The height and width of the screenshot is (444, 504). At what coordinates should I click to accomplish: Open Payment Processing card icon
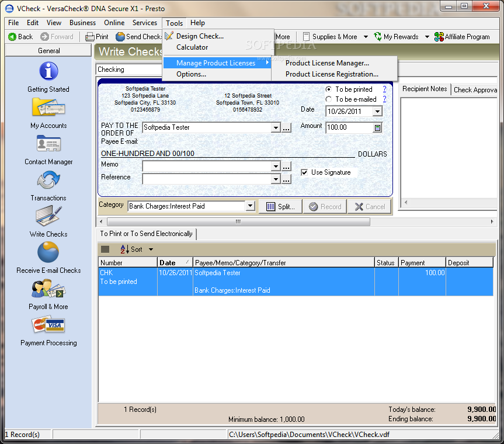(x=48, y=325)
